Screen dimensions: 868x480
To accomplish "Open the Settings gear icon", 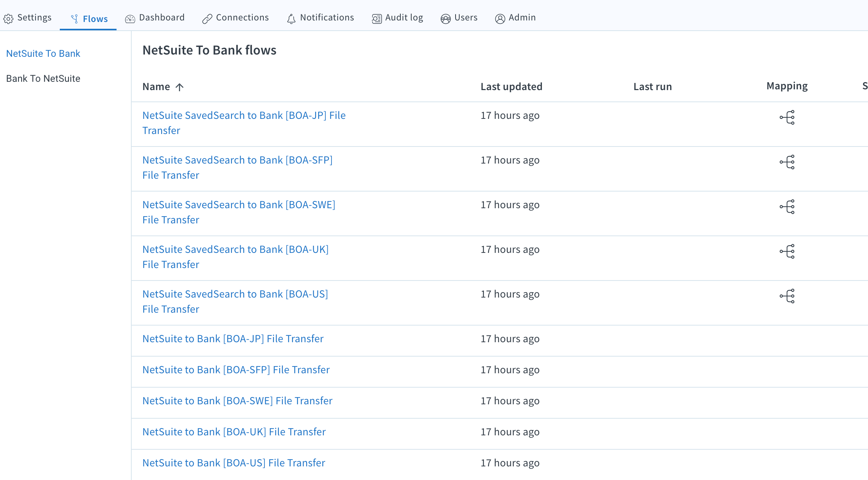I will (x=8, y=19).
